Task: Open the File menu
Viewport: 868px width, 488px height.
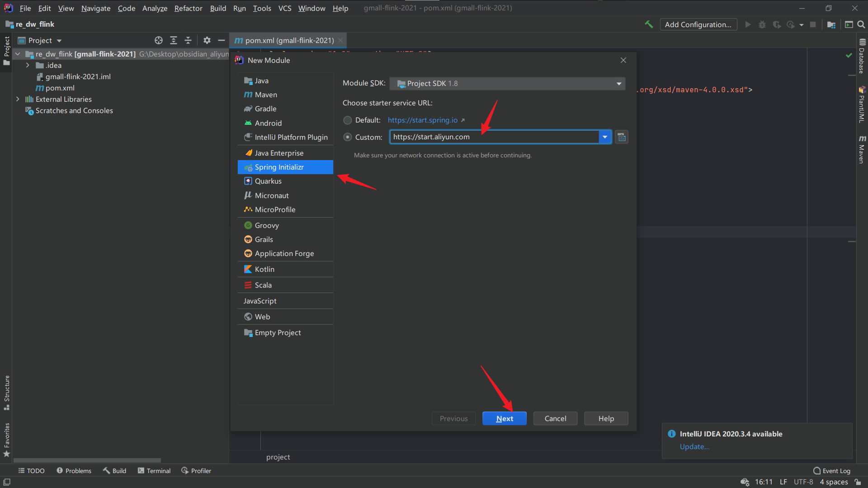Action: click(x=25, y=8)
